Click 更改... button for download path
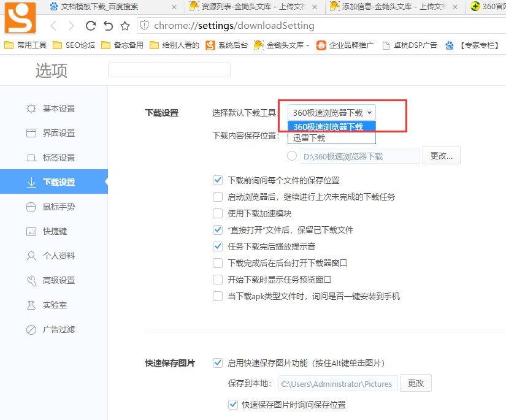 pyautogui.click(x=442, y=156)
